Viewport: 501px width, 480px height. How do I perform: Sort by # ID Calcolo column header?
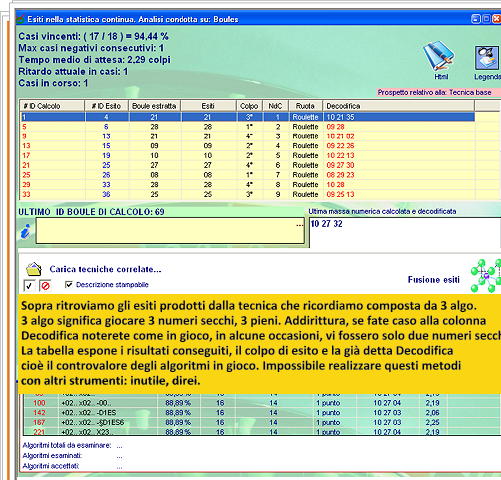[x=52, y=106]
